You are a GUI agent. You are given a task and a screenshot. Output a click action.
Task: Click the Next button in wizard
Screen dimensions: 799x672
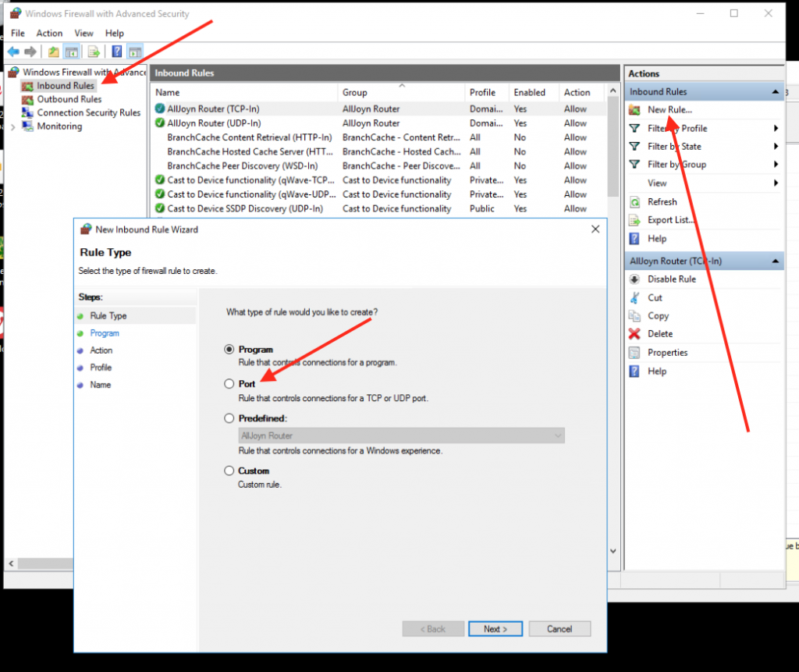[x=495, y=629]
